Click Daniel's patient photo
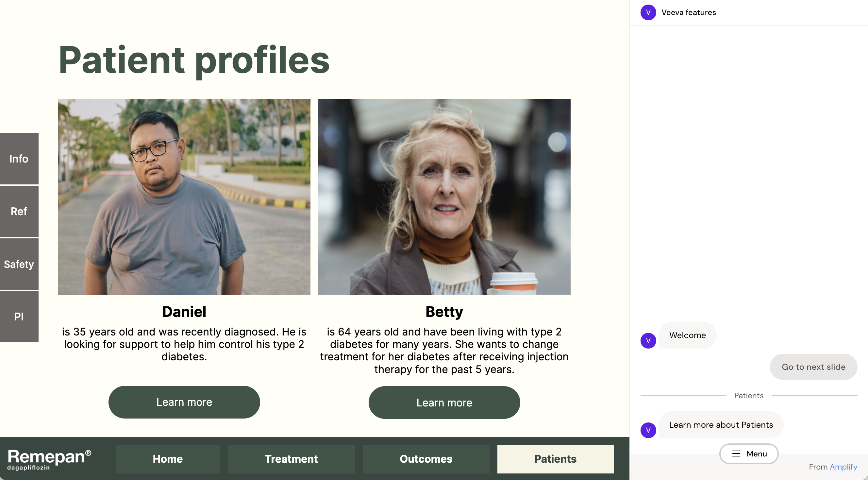 (x=184, y=197)
